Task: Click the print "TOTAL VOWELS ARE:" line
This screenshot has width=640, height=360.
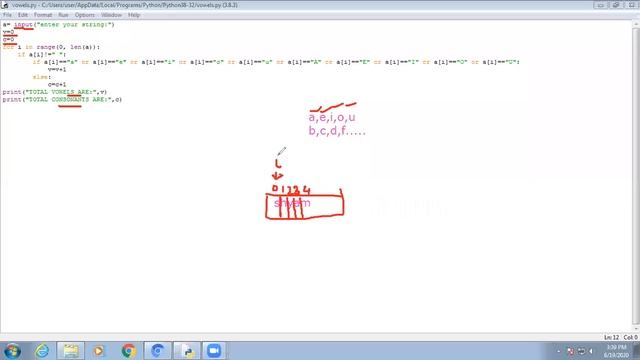Action: [x=55, y=92]
